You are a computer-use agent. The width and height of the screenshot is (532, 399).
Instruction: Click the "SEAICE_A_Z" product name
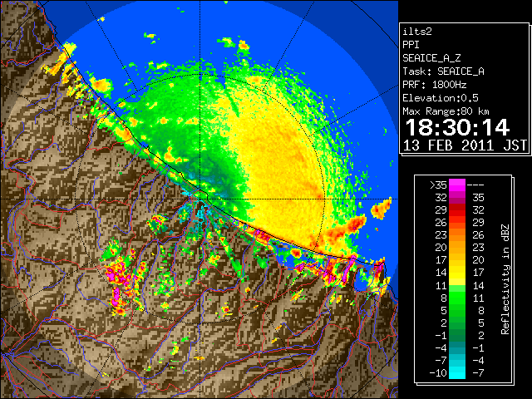click(431, 58)
